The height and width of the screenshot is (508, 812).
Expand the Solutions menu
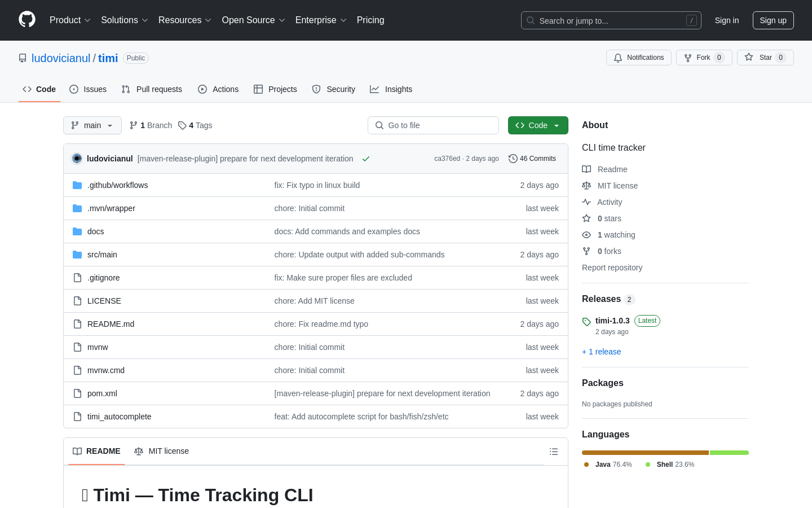(x=125, y=20)
